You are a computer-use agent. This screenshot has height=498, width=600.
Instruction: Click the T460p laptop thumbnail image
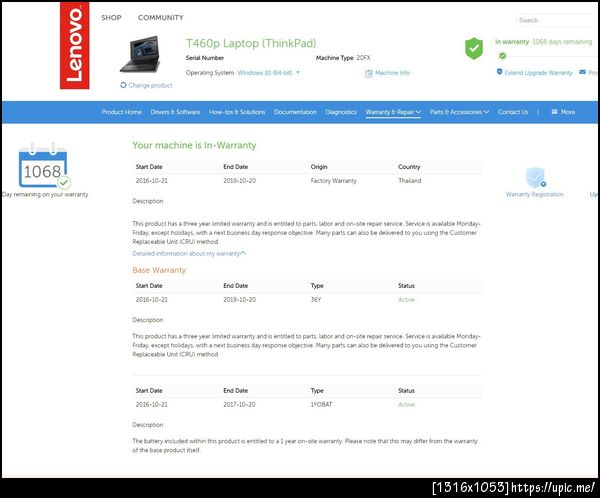pos(140,54)
